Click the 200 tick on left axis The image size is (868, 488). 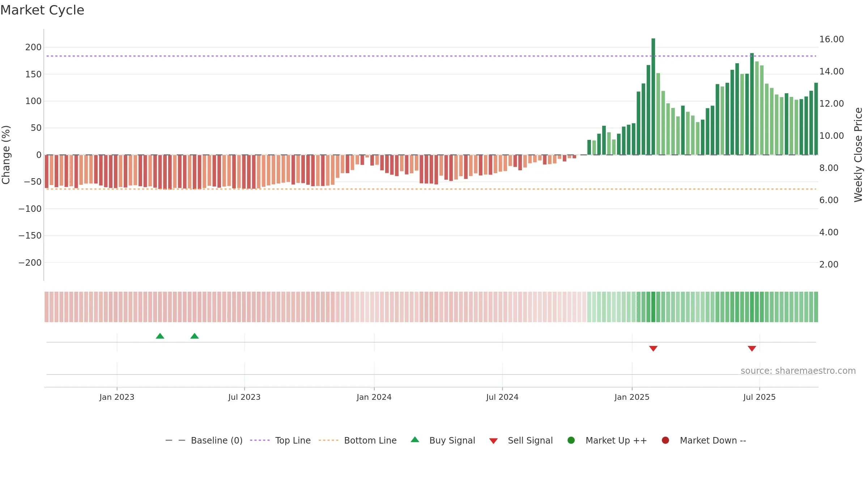pyautogui.click(x=33, y=47)
